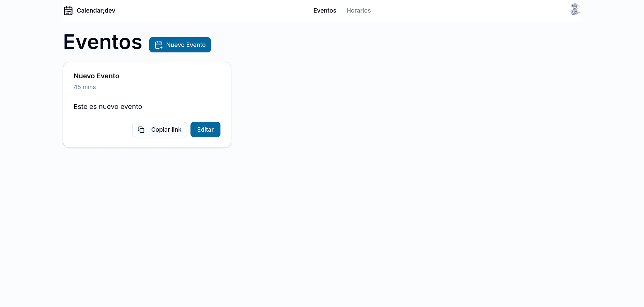Click the Eventos page heading
The image size is (644, 307).
coord(102,42)
